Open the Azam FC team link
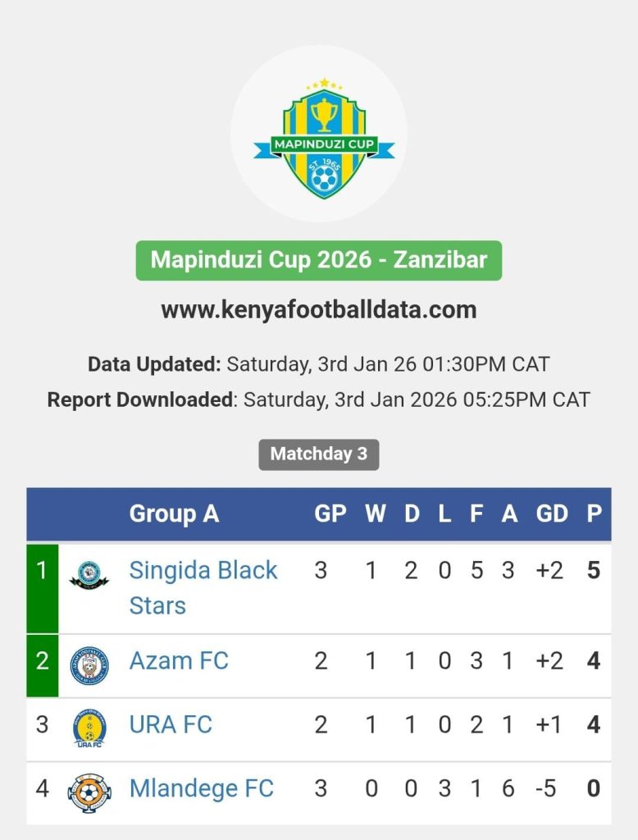Screen dimensions: 638x840 [x=179, y=661]
